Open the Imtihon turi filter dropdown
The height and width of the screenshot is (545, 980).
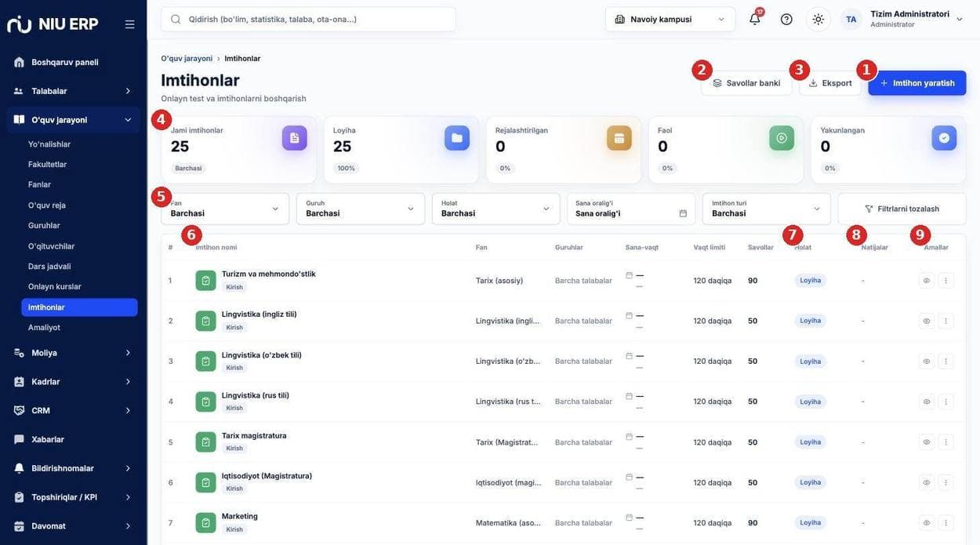tap(767, 209)
